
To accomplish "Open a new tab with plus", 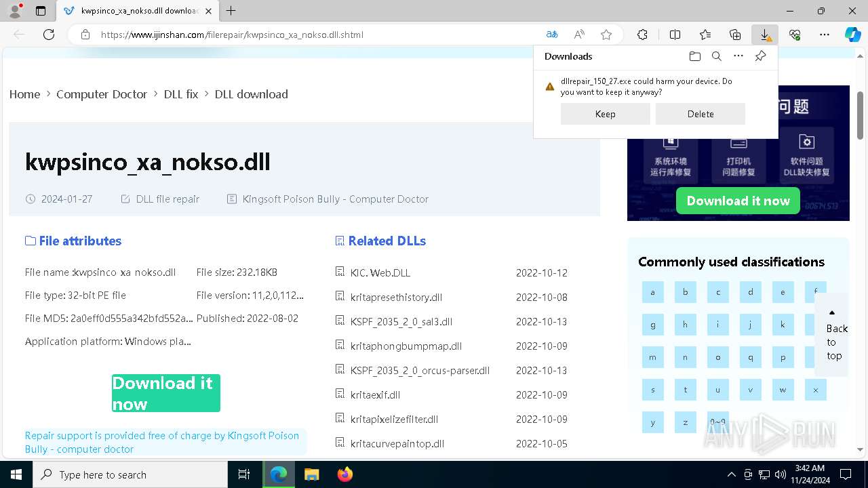I will (231, 11).
